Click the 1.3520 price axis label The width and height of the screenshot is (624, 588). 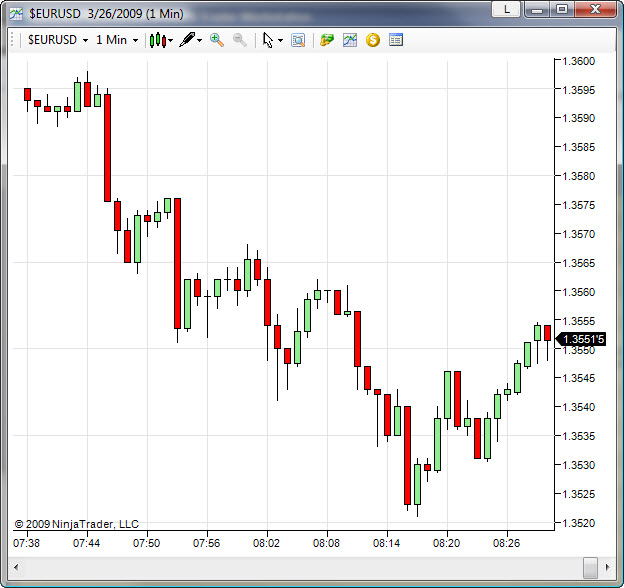click(x=579, y=523)
